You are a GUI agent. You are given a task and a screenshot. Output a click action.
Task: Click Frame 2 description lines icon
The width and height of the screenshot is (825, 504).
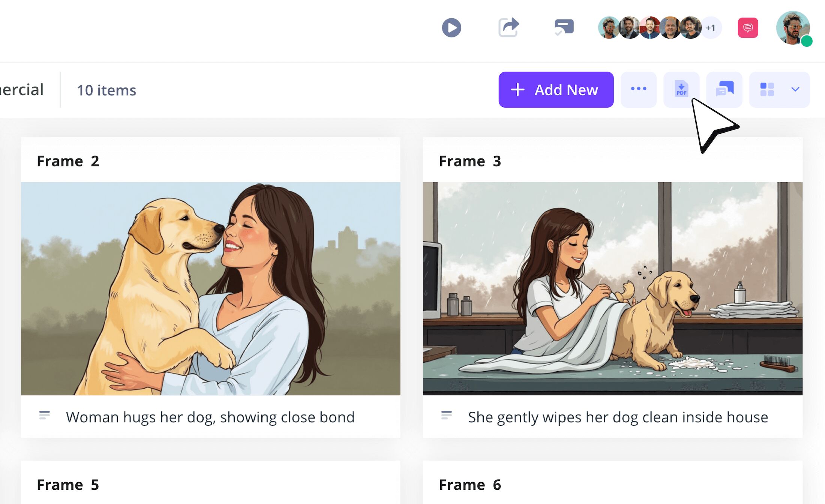[x=44, y=415]
